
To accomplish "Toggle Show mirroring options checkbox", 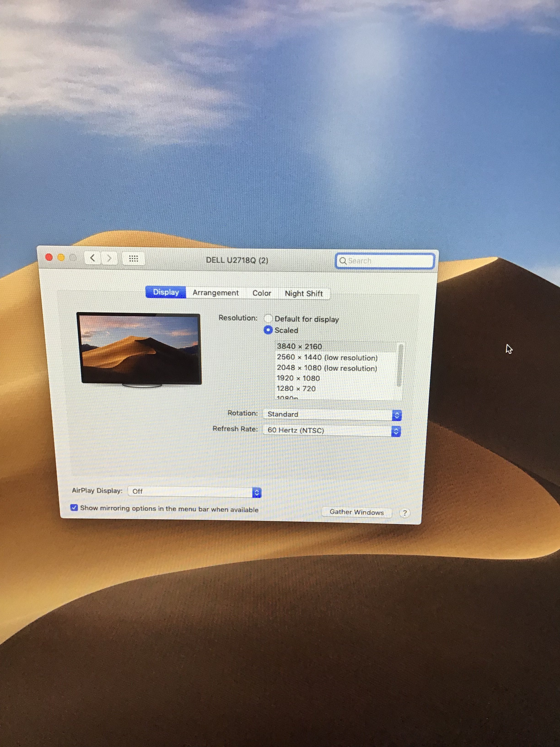I will pyautogui.click(x=74, y=508).
